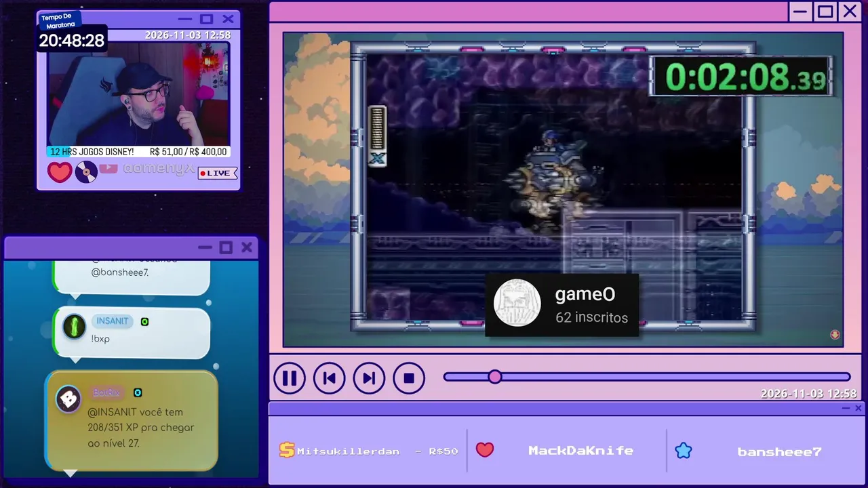Click the red heart icon under webcam
The image size is (868, 488).
pos(60,172)
